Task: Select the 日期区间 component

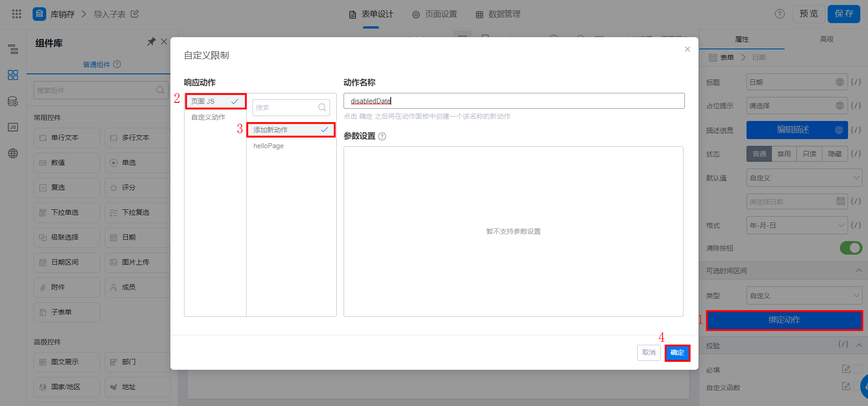Action: click(x=67, y=262)
